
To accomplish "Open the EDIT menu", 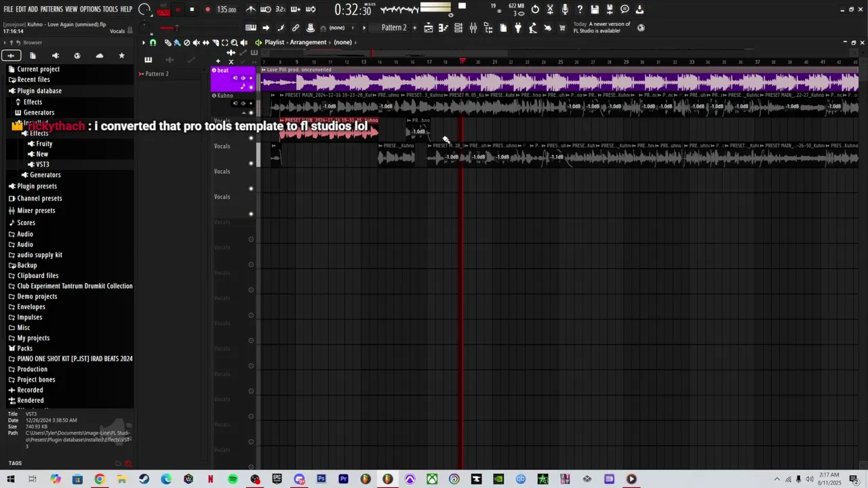I will 20,9.
